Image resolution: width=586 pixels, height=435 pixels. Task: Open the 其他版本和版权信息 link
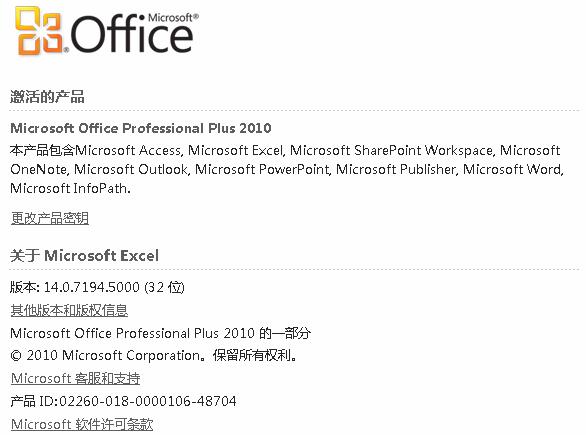pos(69,310)
